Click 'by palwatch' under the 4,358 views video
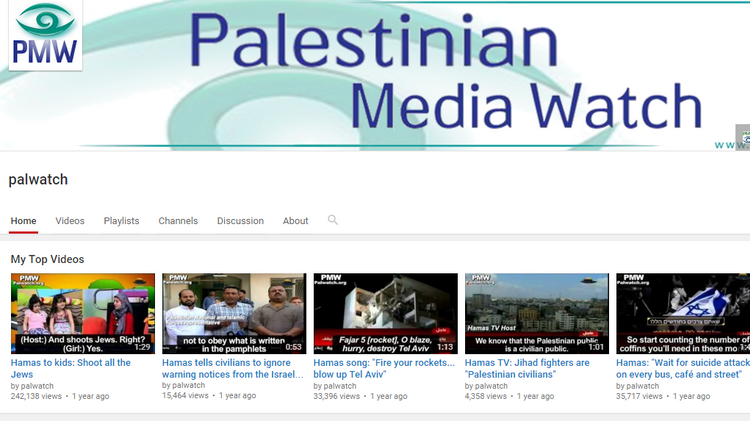The width and height of the screenshot is (750, 421). click(x=486, y=386)
